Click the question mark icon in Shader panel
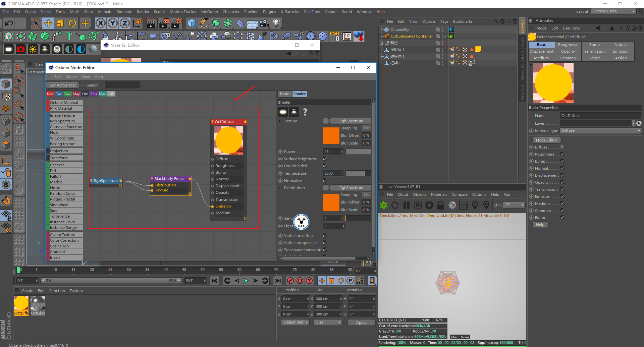 305,112
